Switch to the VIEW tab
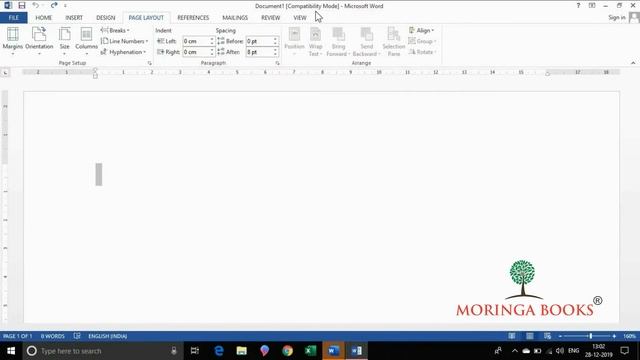Image resolution: width=640 pixels, height=360 pixels. (300, 18)
